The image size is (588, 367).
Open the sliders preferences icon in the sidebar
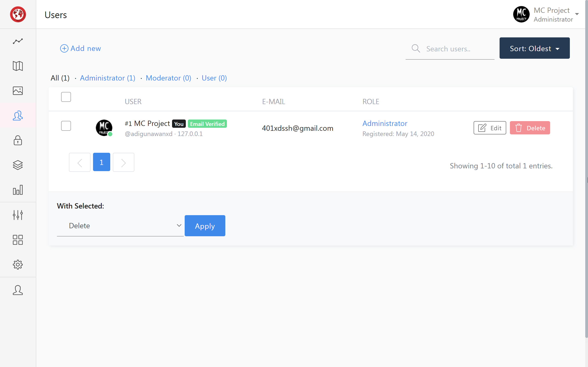18,215
